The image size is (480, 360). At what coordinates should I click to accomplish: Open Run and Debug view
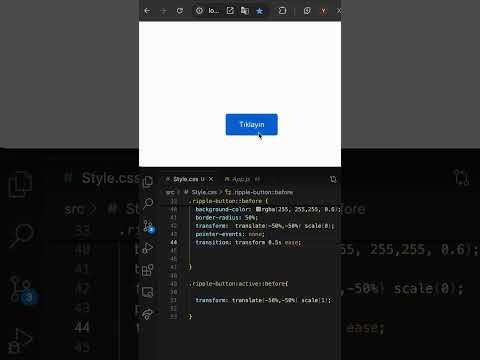[148, 248]
